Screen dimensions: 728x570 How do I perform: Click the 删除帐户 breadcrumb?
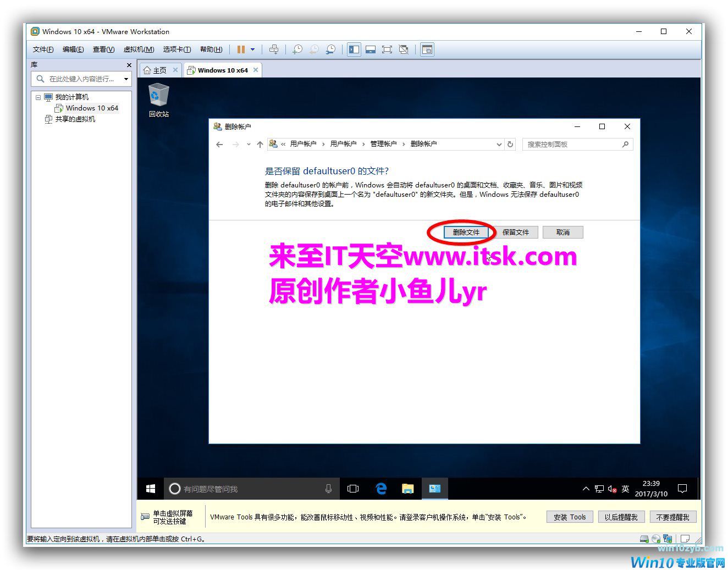coord(423,144)
